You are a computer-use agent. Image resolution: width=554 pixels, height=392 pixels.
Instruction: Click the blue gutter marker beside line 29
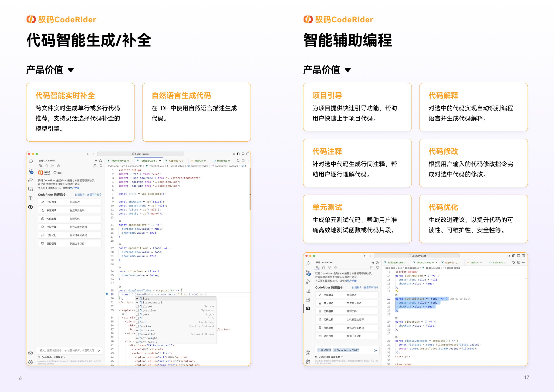tap(107, 294)
